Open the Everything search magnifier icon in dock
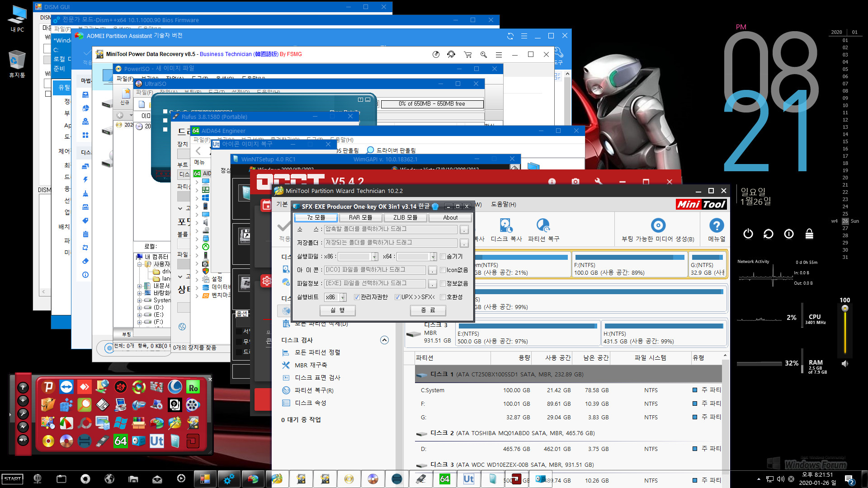The width and height of the screenshot is (868, 488). coord(85,405)
